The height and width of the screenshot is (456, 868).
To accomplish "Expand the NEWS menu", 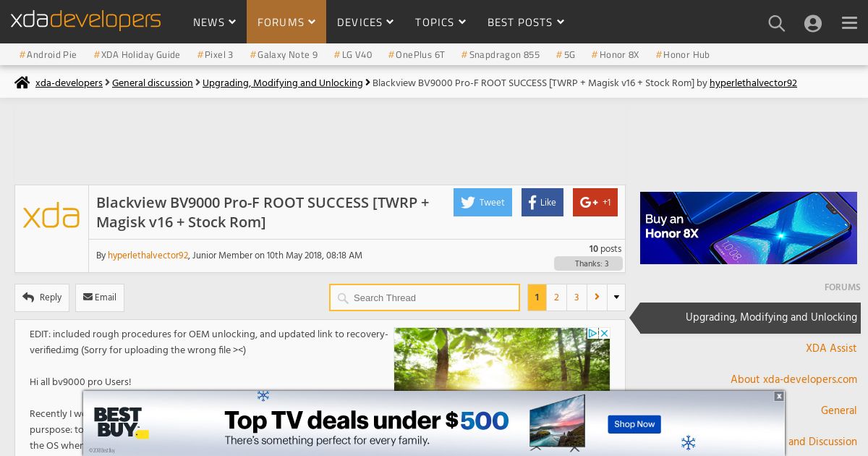I will (214, 22).
